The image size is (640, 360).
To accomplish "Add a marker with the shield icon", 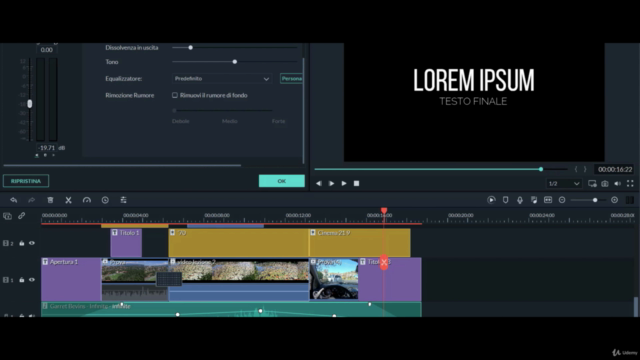I will [505, 200].
